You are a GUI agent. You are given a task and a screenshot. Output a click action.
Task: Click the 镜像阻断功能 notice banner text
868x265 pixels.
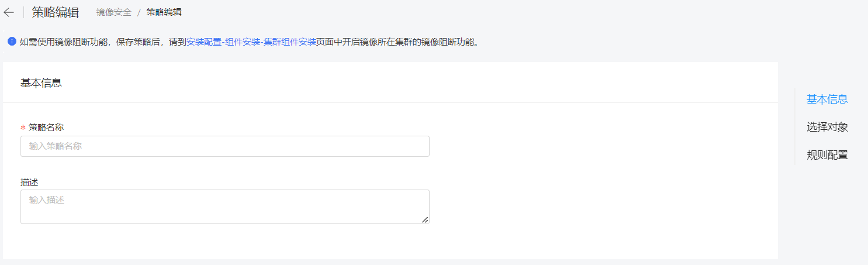[x=249, y=42]
